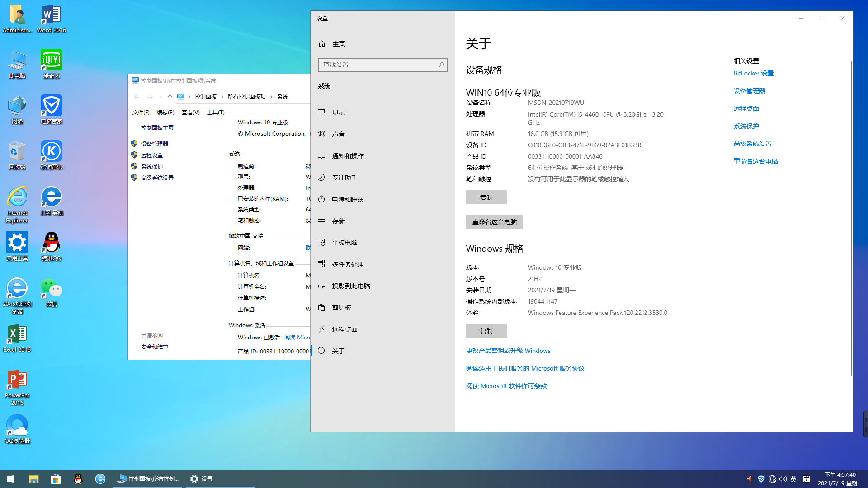
Task: Open the 酷狗音乐 desktop icon
Action: click(51, 155)
